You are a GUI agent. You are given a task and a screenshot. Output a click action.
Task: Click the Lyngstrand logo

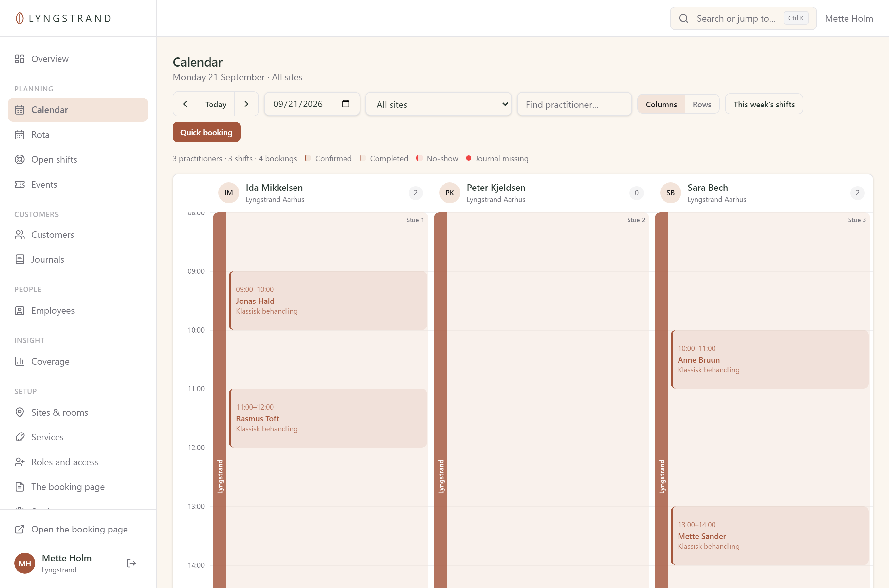pos(63,18)
